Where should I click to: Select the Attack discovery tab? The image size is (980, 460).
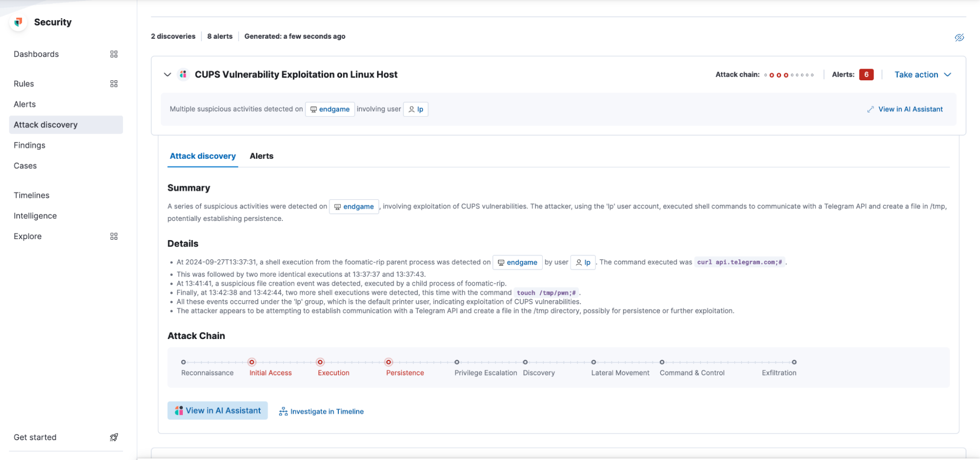click(202, 156)
